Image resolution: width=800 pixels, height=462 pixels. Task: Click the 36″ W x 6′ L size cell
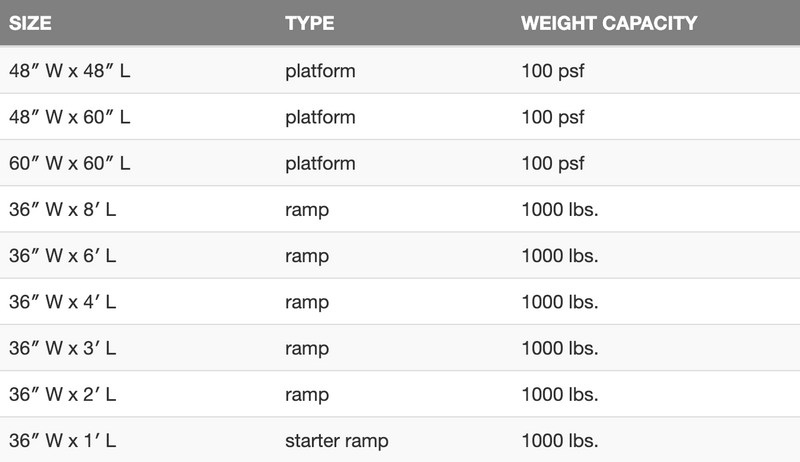click(63, 255)
